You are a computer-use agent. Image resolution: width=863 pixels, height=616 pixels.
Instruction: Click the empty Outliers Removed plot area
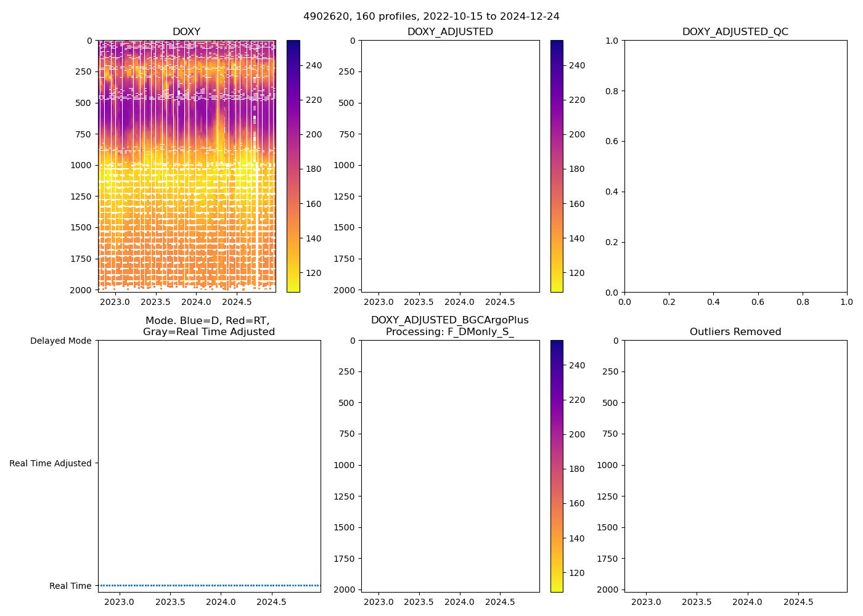tap(735, 466)
